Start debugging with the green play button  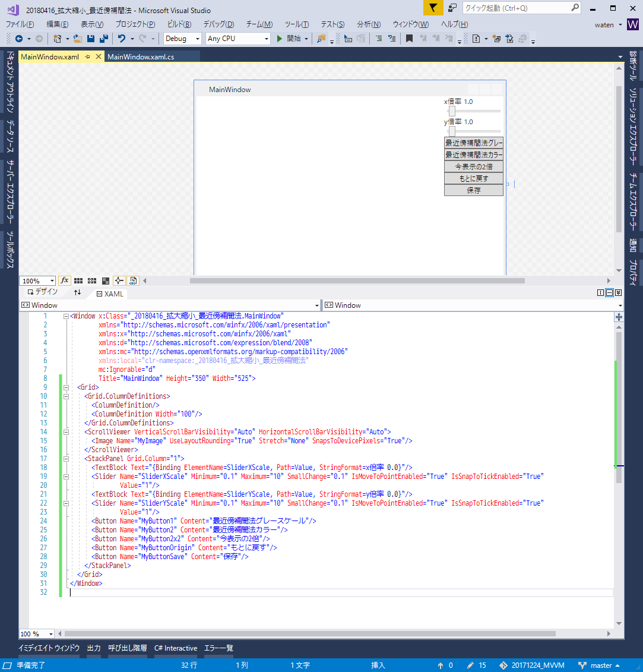pos(279,39)
